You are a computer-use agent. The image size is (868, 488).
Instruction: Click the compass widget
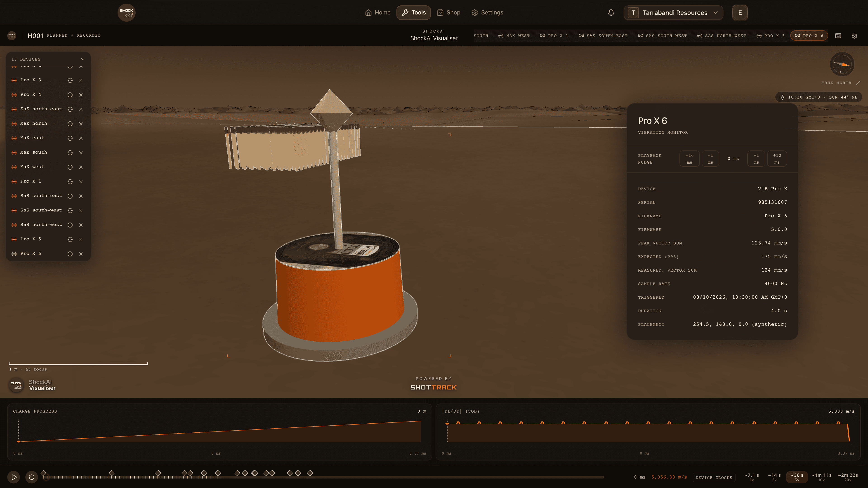(842, 64)
